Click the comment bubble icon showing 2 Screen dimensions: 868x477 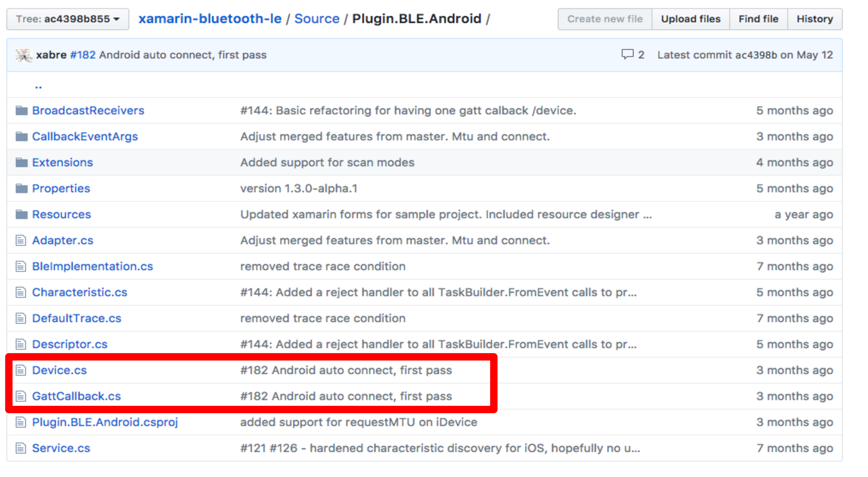[628, 55]
